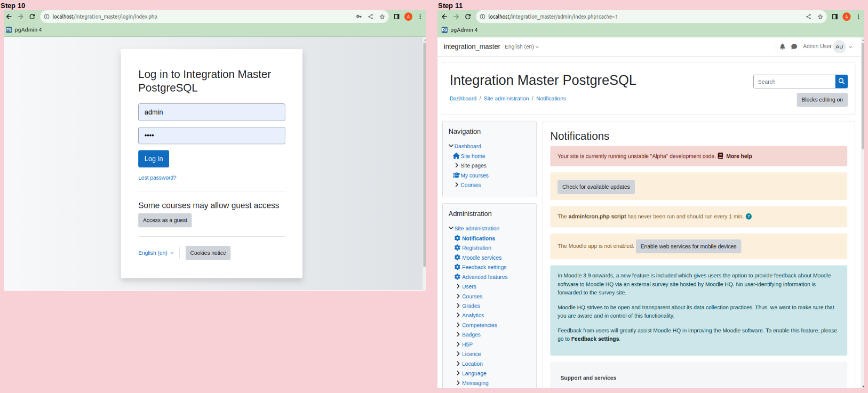Click the back arrow in Step 10 browser

pyautogui.click(x=9, y=17)
